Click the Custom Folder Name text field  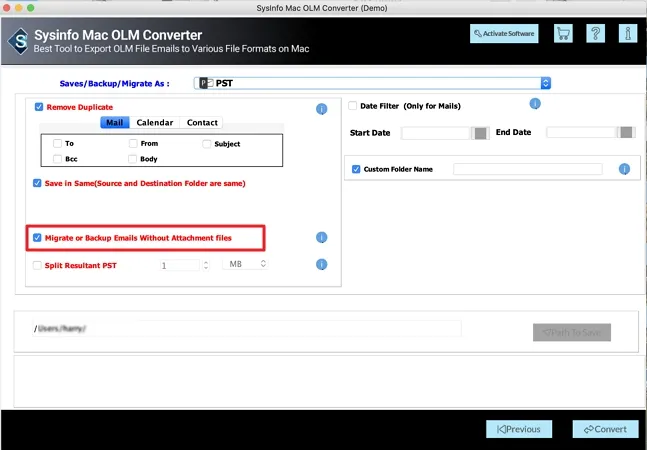(527, 169)
